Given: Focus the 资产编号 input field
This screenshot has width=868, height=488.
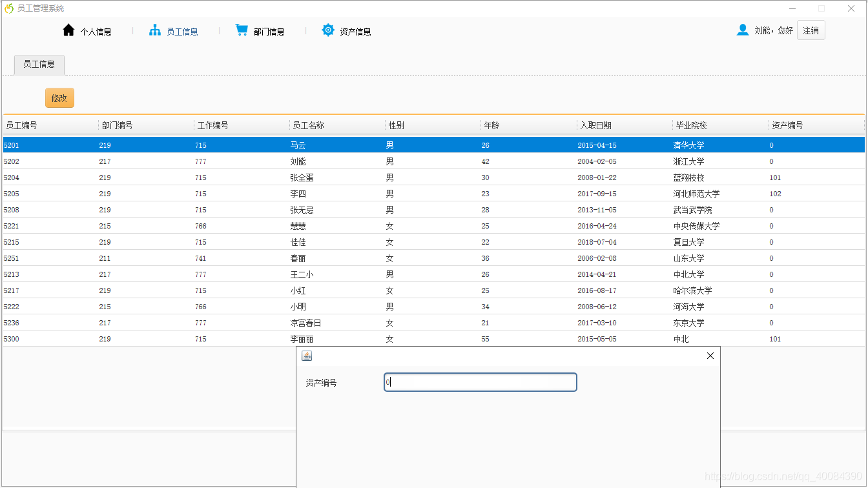Looking at the screenshot, I should click(x=480, y=382).
